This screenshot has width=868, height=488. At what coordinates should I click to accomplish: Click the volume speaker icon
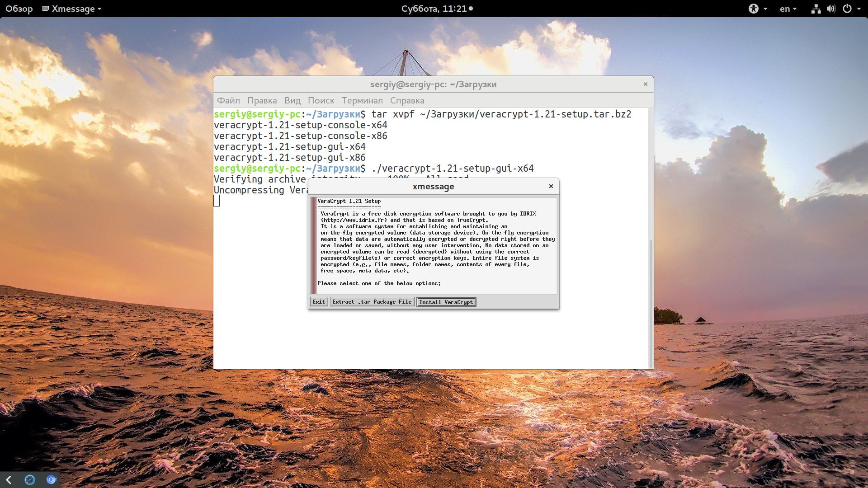831,9
